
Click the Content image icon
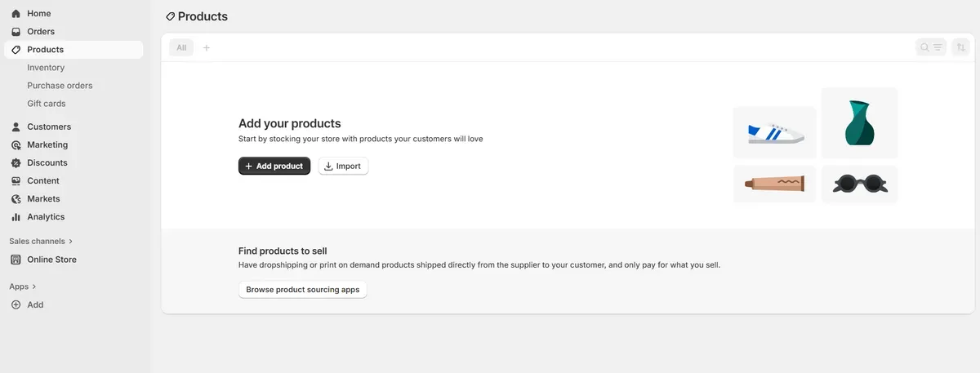tap(16, 180)
